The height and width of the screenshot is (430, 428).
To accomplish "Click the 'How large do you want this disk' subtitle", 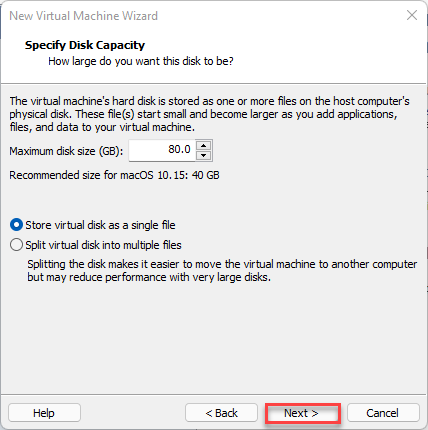I will coord(141,61).
